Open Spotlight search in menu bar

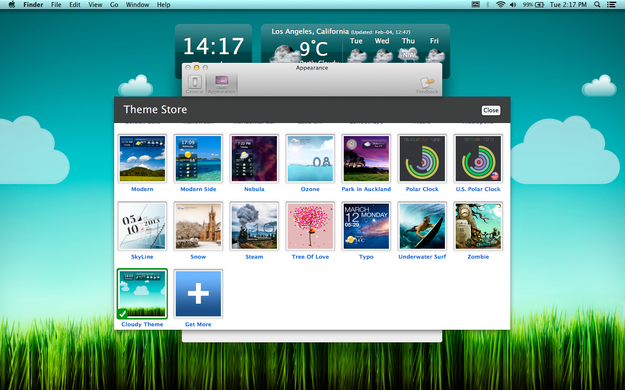(597, 5)
